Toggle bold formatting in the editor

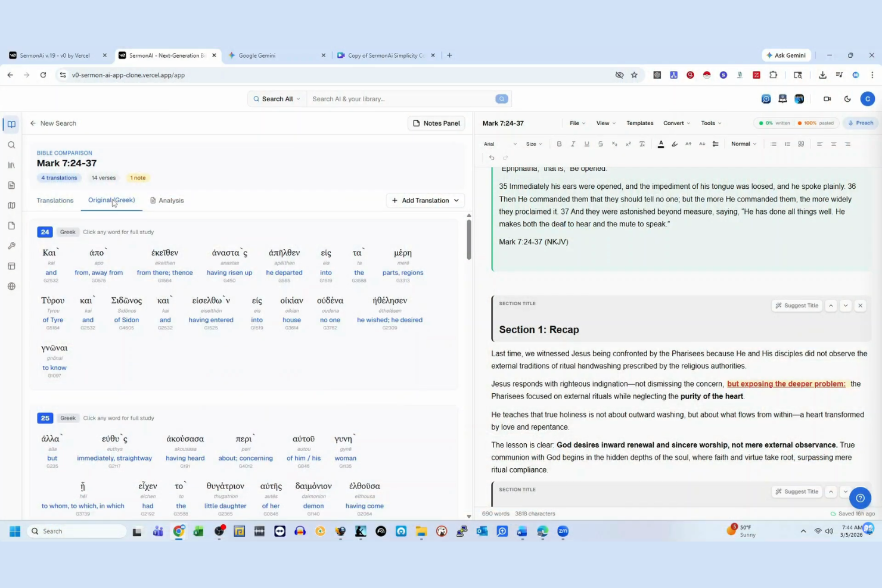tap(559, 144)
